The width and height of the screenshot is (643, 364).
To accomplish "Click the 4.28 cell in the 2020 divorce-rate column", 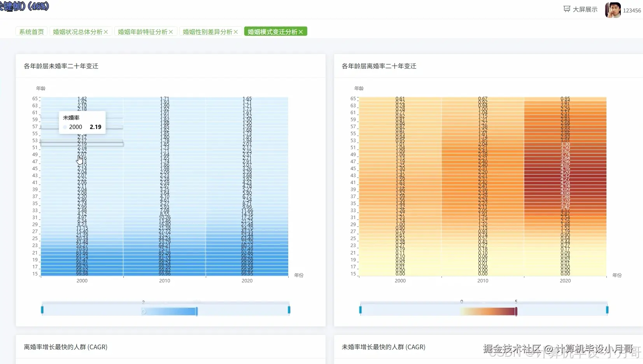I will pyautogui.click(x=565, y=183).
